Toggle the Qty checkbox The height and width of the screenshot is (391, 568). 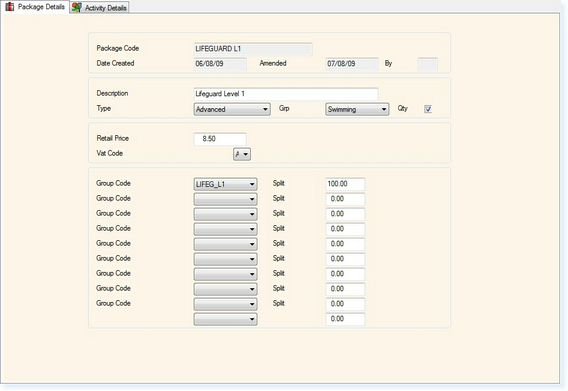428,109
